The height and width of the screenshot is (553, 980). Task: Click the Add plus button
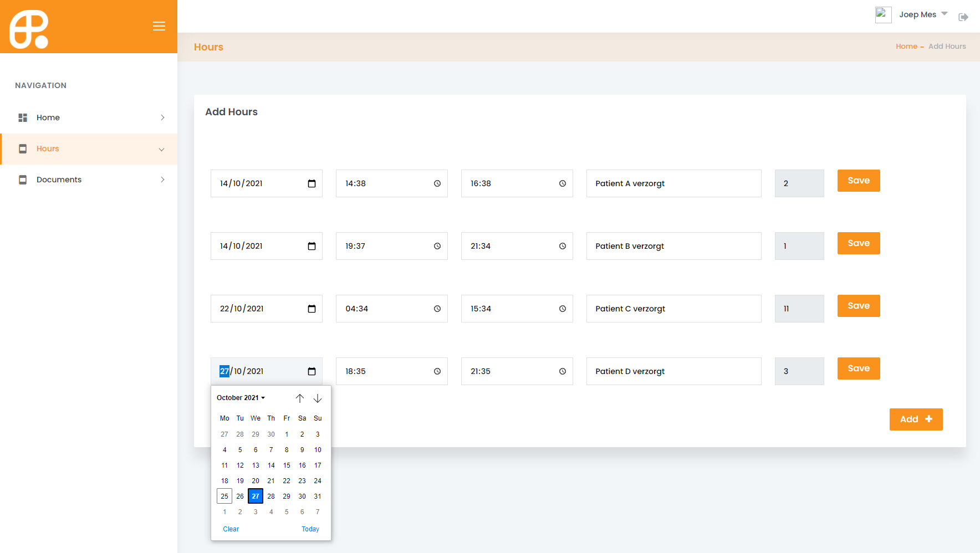(916, 419)
